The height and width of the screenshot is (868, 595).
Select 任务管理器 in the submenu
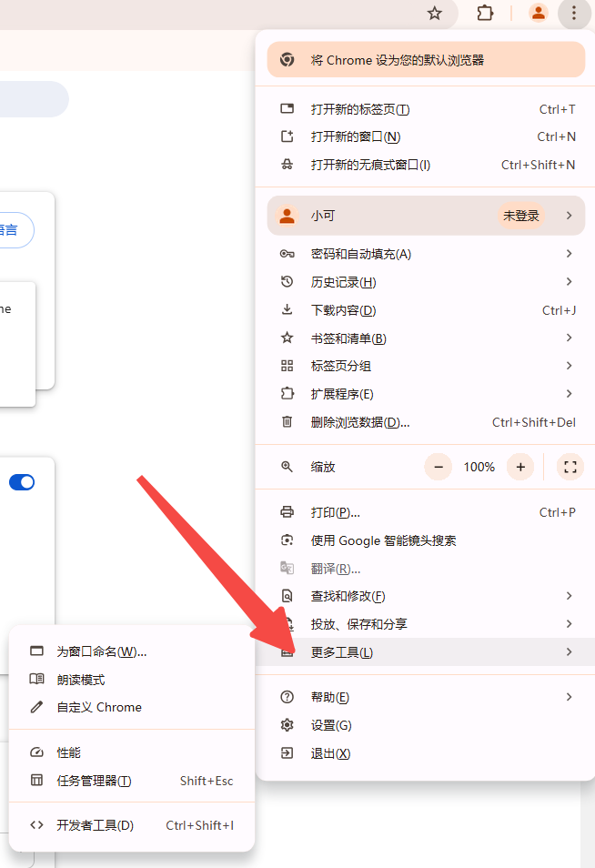[132, 781]
